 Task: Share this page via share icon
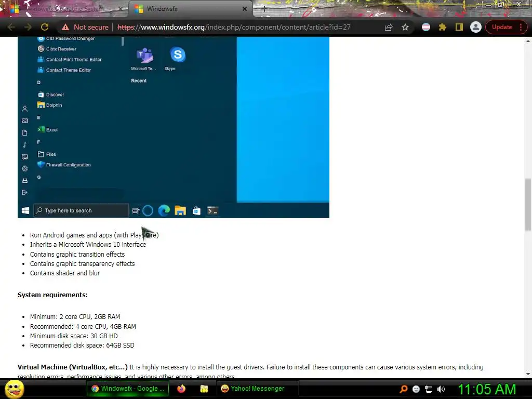[389, 27]
